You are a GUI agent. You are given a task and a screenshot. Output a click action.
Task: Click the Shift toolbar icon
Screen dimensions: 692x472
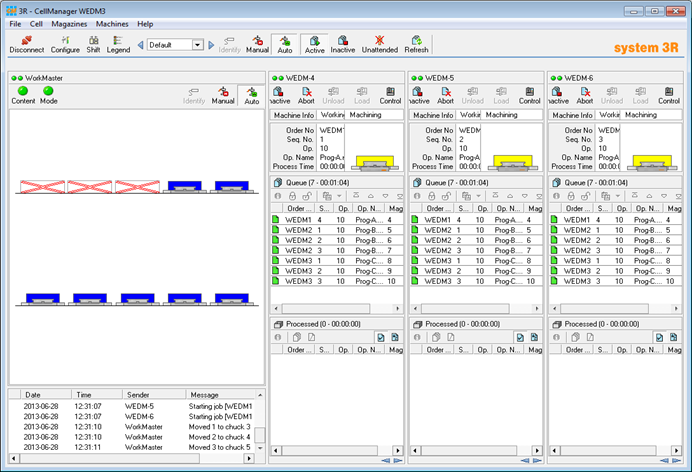[93, 45]
